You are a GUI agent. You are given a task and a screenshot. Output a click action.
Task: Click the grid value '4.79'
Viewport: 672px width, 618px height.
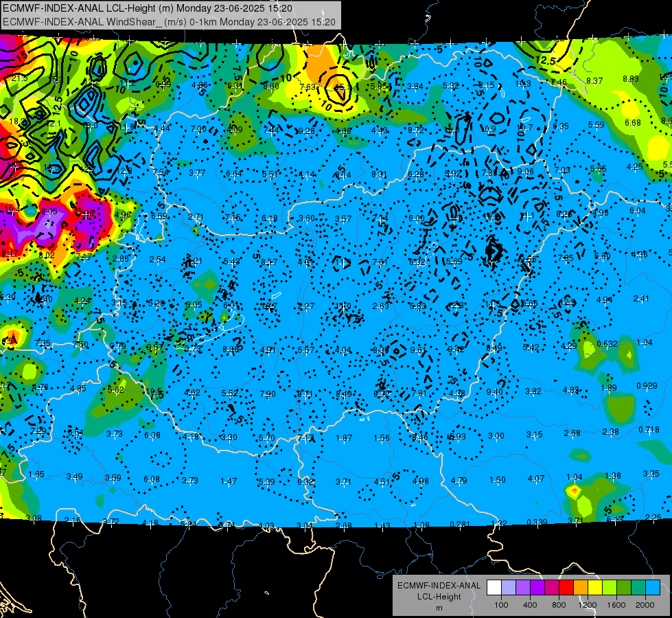tap(459, 481)
